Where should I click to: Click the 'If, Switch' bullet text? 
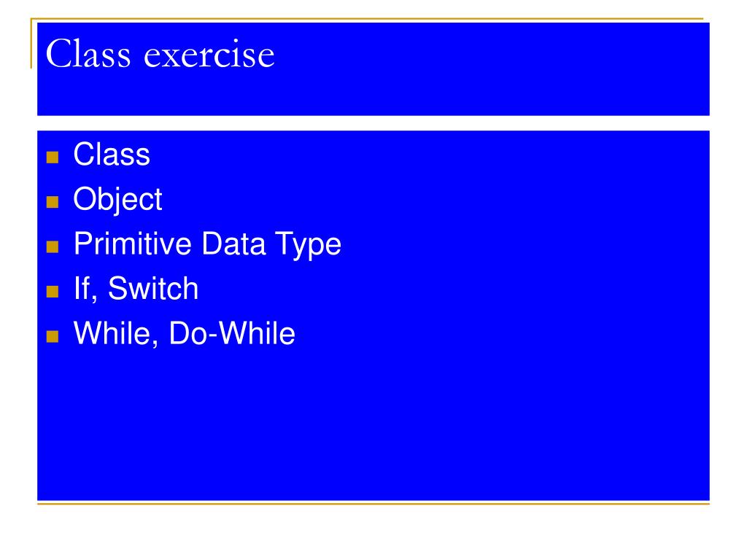tap(136, 289)
